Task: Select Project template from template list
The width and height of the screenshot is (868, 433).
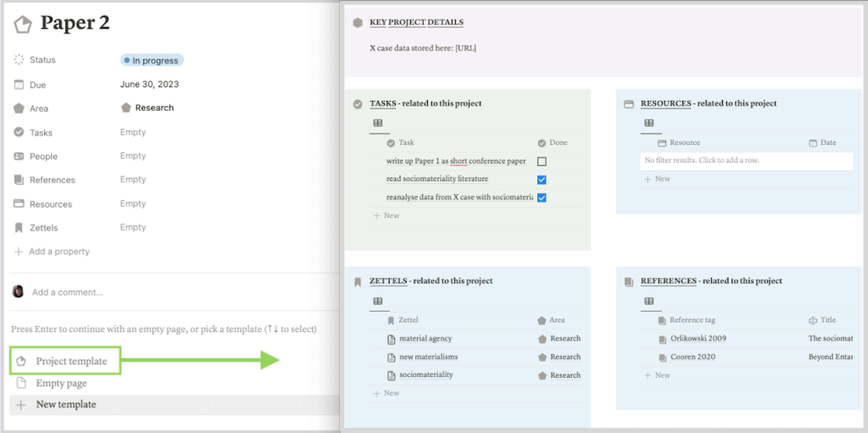Action: pos(71,361)
